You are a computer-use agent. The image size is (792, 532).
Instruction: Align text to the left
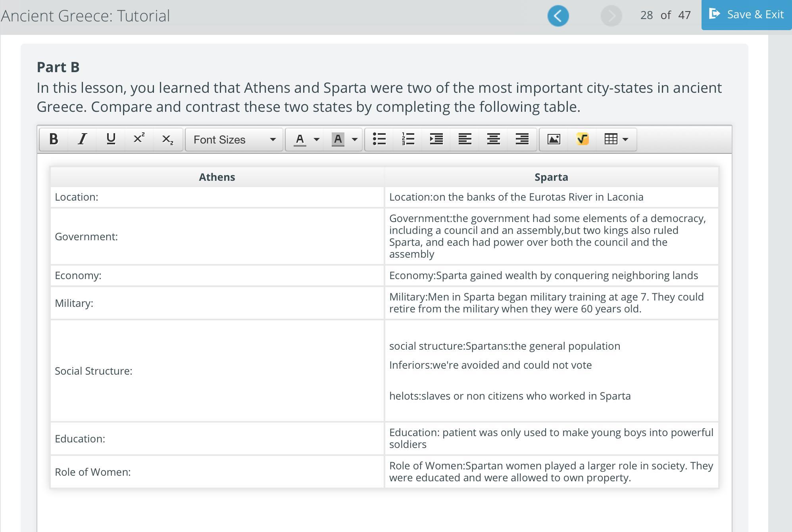tap(465, 139)
